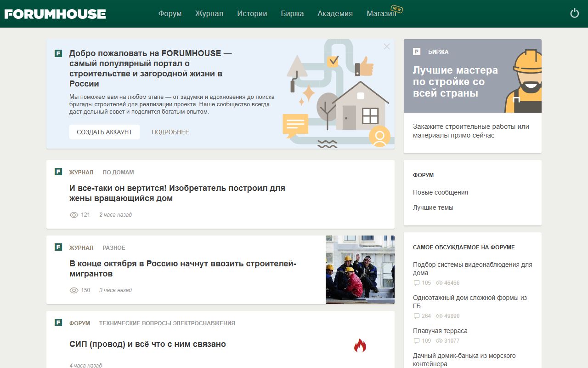Click the F badge in the Биржа card
The image size is (588, 368).
tap(417, 52)
